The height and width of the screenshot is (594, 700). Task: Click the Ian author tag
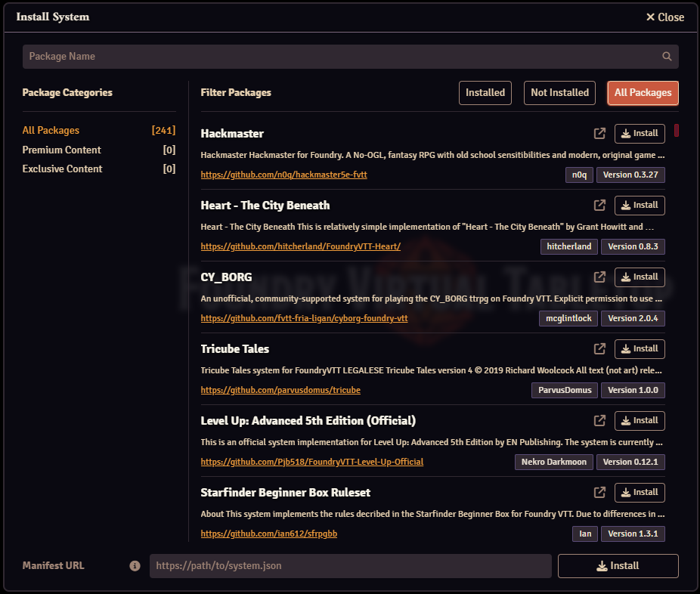[x=585, y=534]
